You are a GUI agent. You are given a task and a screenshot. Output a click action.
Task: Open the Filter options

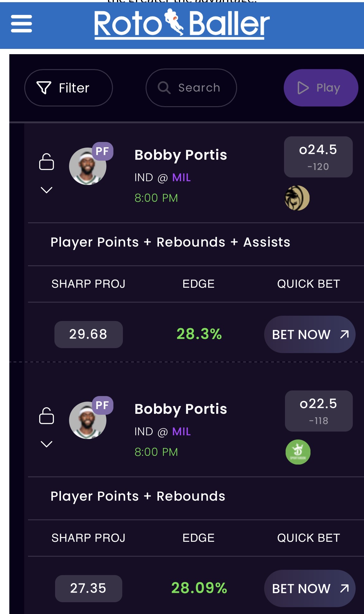pos(68,88)
